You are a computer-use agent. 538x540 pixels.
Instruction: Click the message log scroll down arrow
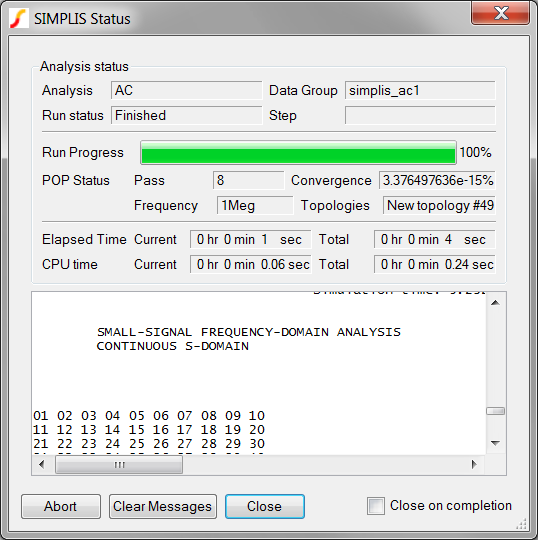pos(495,443)
